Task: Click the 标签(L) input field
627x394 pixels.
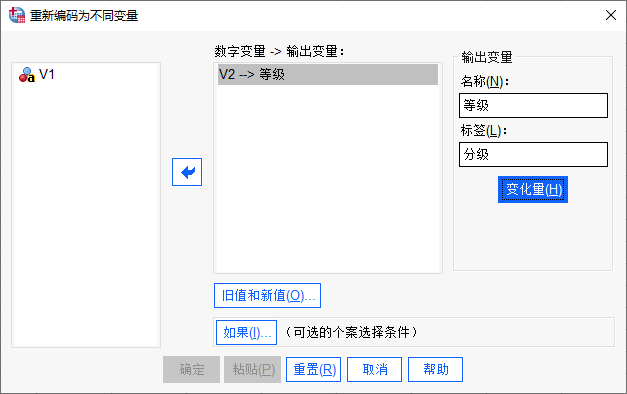Action: [533, 154]
